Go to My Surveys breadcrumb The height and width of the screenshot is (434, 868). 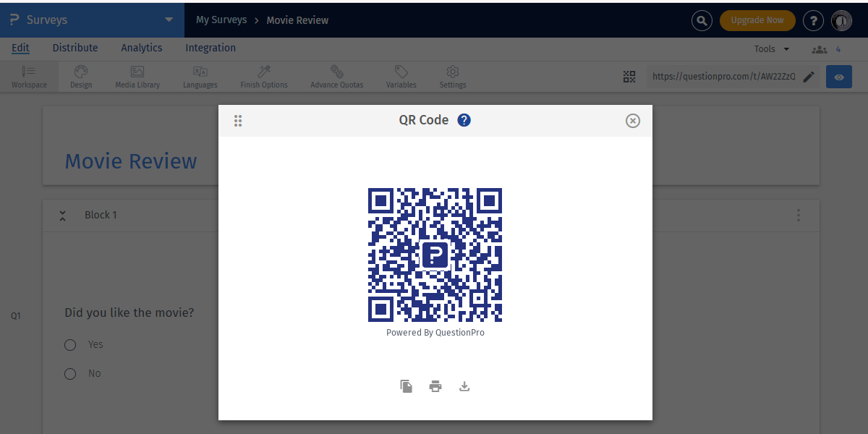pos(221,20)
